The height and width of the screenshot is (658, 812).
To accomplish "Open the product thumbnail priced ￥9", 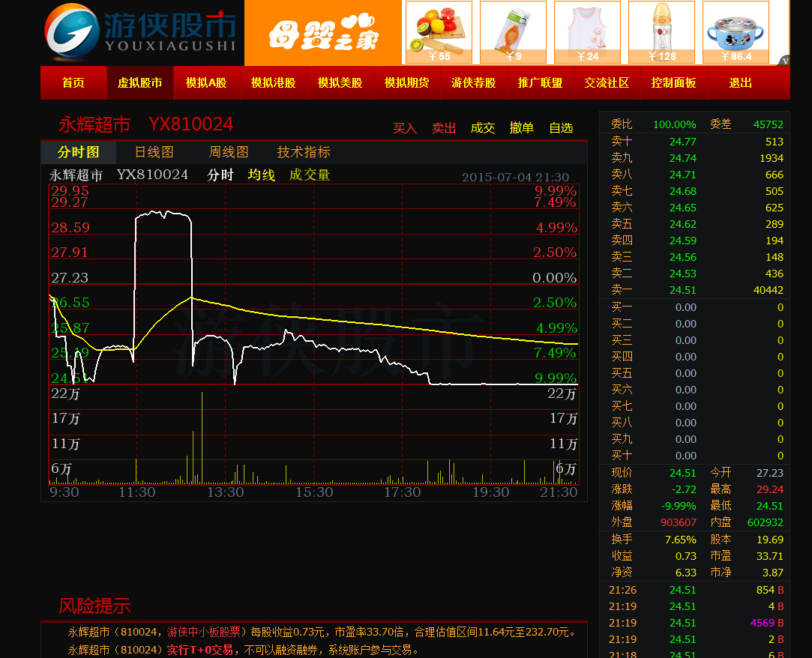I will pyautogui.click(x=513, y=32).
